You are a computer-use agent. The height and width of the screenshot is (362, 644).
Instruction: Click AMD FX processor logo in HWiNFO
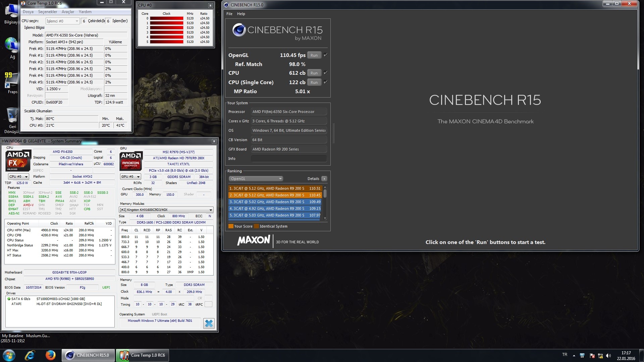pos(18,161)
